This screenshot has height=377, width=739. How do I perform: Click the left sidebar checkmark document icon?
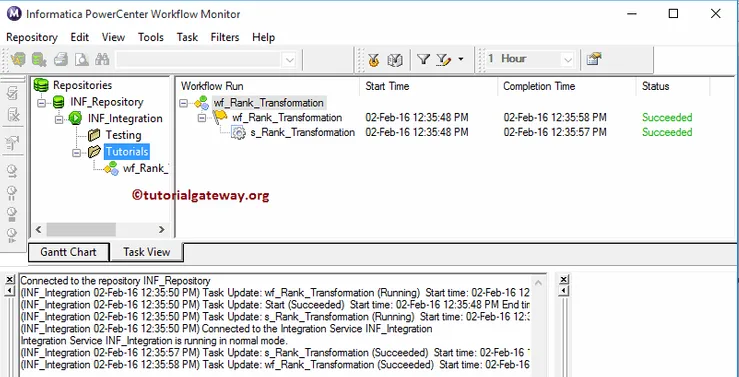(x=13, y=94)
